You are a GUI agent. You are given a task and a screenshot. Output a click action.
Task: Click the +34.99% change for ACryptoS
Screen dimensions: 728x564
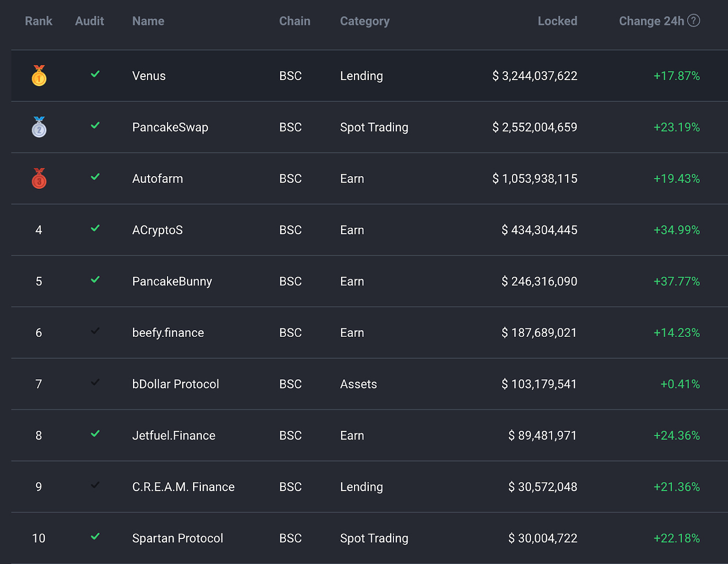pyautogui.click(x=676, y=230)
